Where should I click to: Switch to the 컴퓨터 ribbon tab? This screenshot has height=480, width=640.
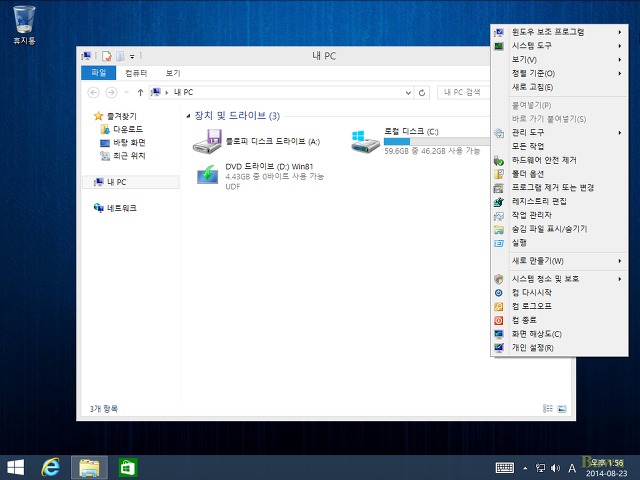click(136, 73)
